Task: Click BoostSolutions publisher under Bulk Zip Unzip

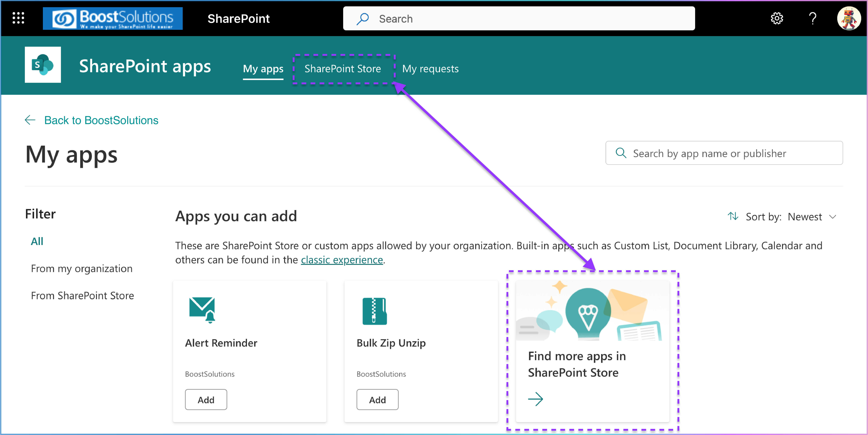Action: pos(381,374)
